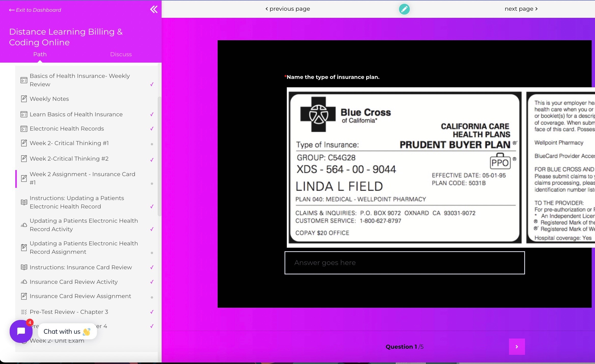
Task: Click the status dot beside Week 2- Critical Thinking #1
Action: coord(152,144)
